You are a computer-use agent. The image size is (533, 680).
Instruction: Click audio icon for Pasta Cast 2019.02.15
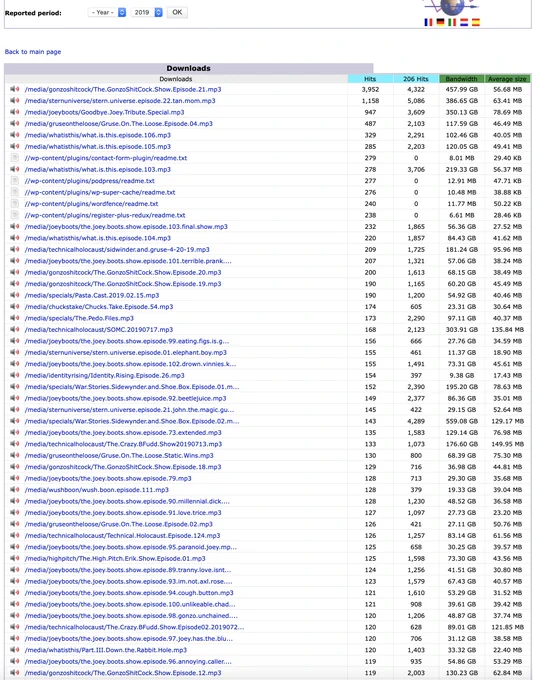click(15, 295)
